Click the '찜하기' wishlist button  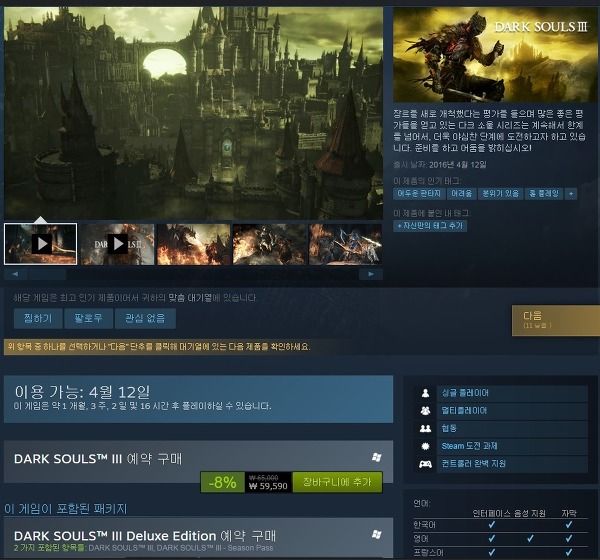[x=38, y=318]
